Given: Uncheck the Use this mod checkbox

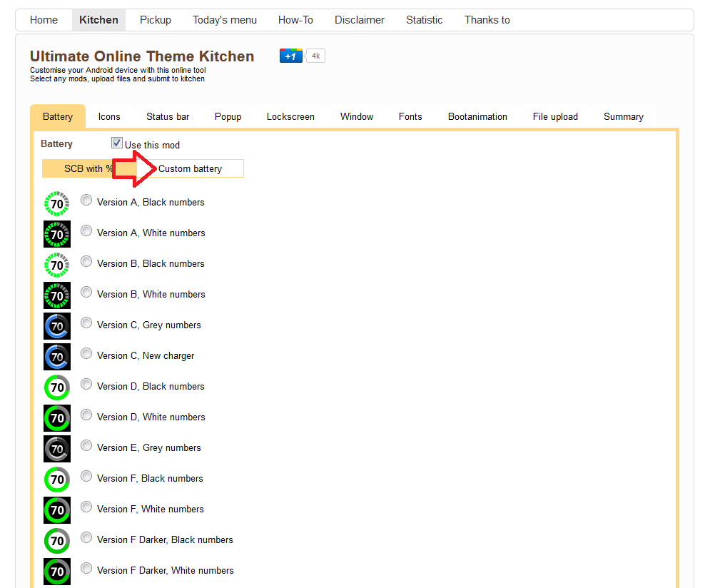Looking at the screenshot, I should (117, 143).
